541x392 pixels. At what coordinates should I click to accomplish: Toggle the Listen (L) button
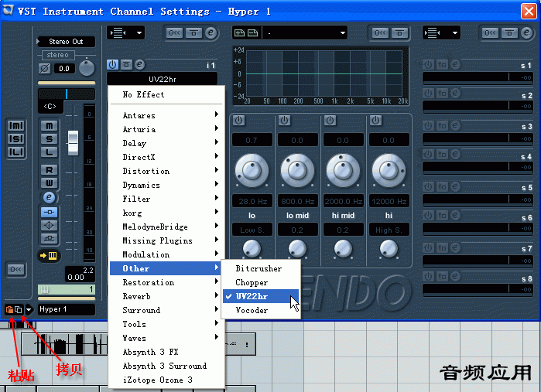pos(50,152)
